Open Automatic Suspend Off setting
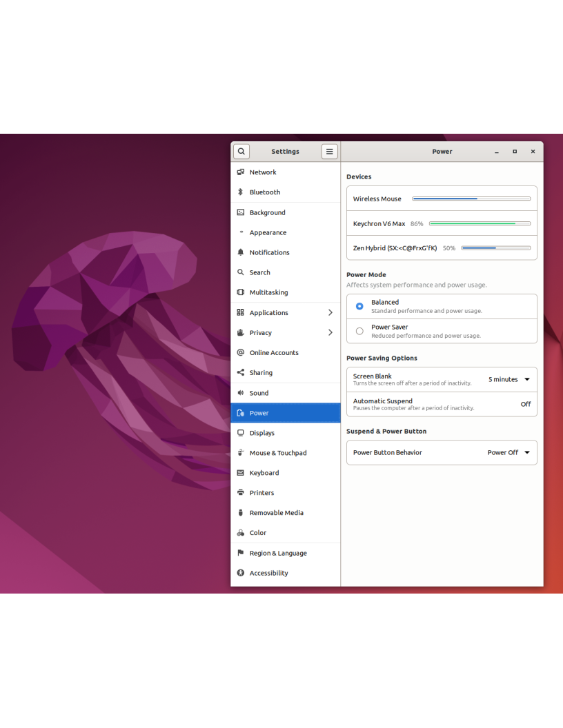 coord(442,405)
